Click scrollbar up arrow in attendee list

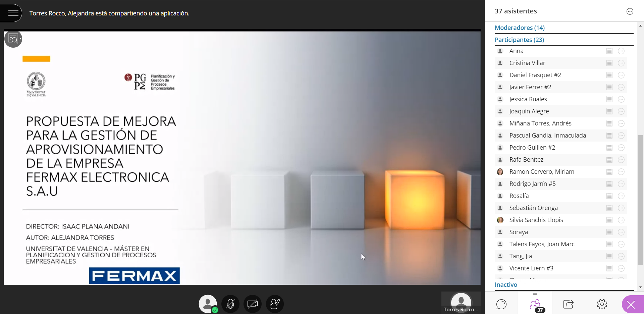tap(641, 25)
